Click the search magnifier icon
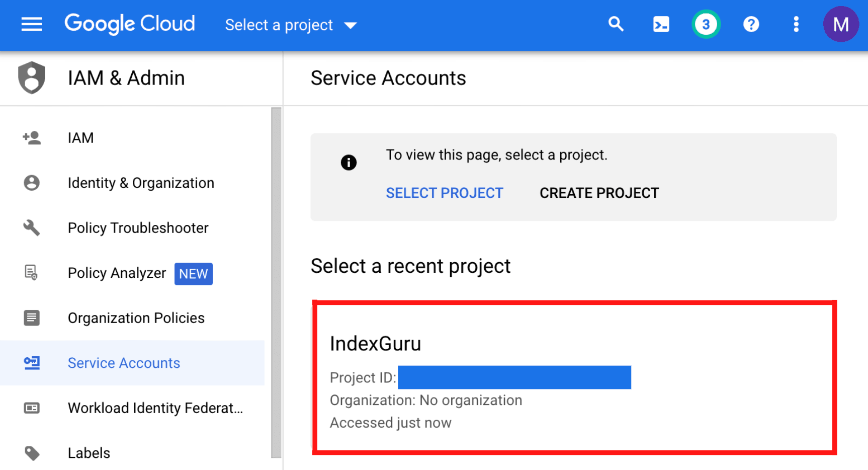This screenshot has height=470, width=868. click(616, 24)
